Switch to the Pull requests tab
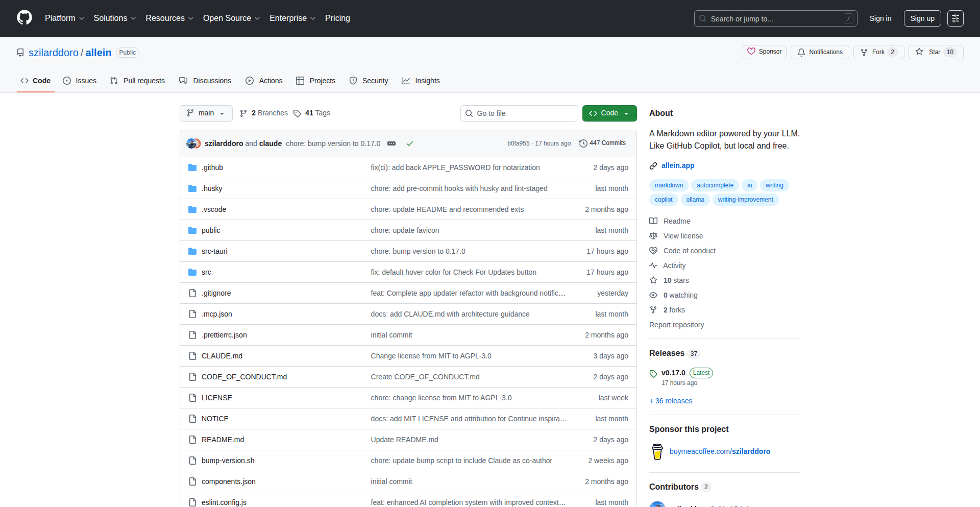980x507 pixels. click(137, 80)
